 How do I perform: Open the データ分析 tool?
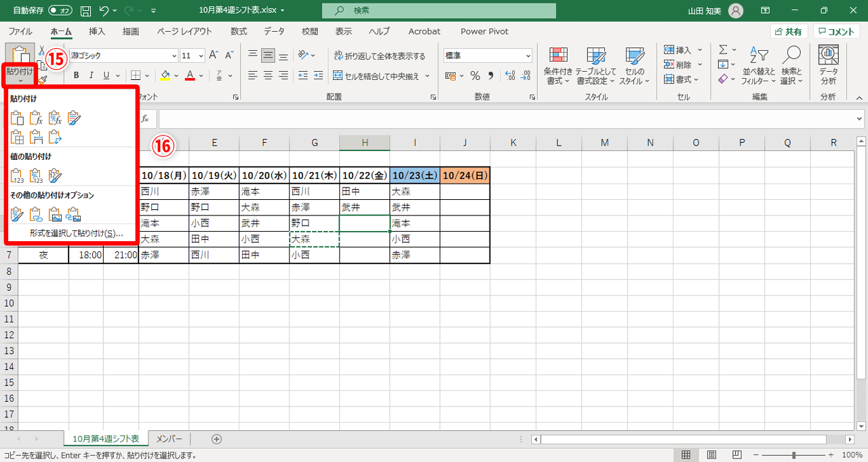(x=828, y=65)
